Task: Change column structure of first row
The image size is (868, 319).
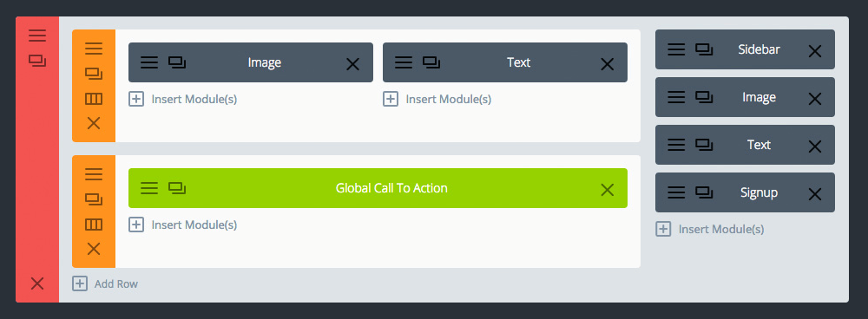Action: [94, 99]
